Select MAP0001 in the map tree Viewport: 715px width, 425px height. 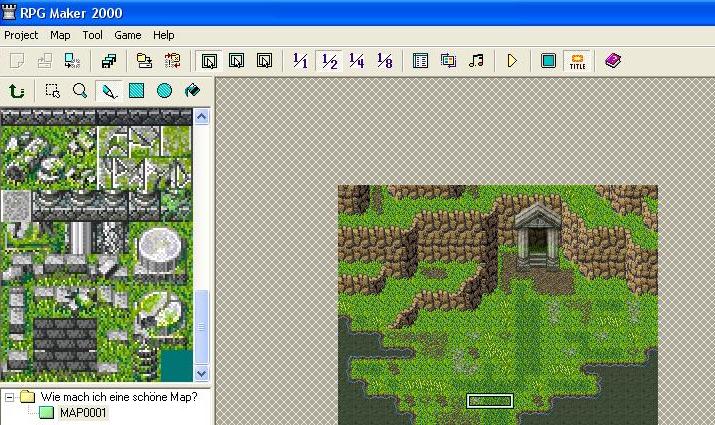pos(83,413)
